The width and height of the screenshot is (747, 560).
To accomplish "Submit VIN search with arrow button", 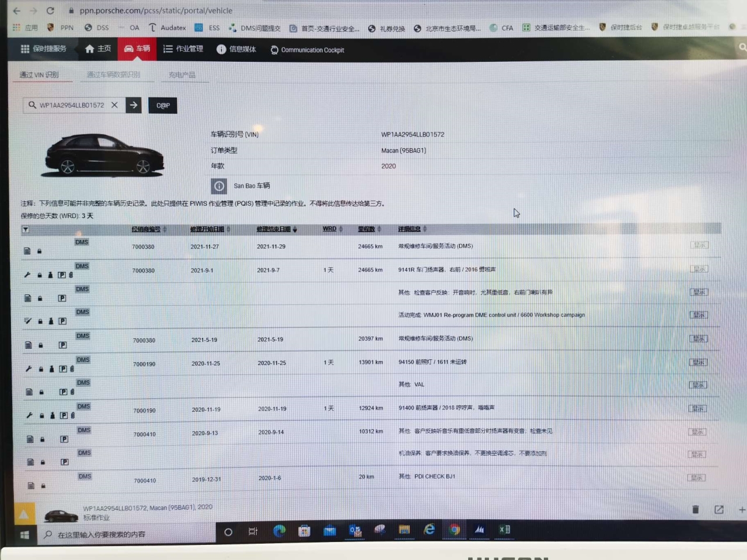I will (134, 105).
